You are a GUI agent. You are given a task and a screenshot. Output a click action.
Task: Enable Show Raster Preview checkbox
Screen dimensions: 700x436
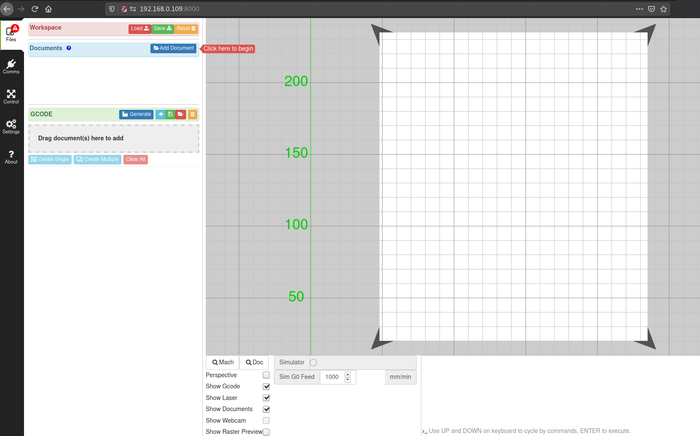pyautogui.click(x=266, y=432)
